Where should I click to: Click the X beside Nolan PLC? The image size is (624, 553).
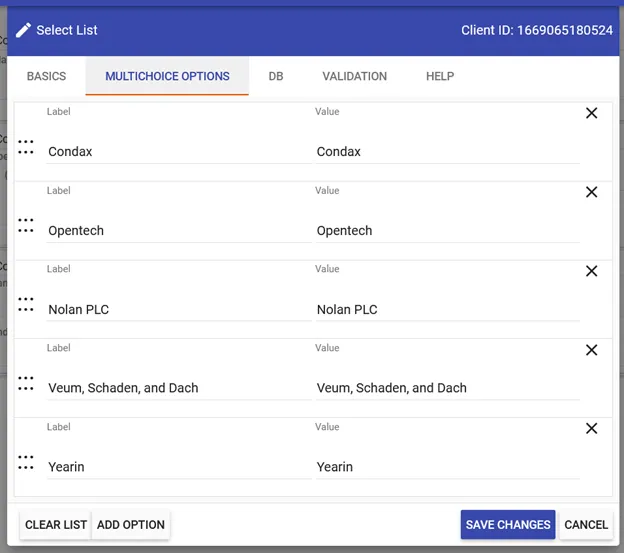[x=591, y=271]
